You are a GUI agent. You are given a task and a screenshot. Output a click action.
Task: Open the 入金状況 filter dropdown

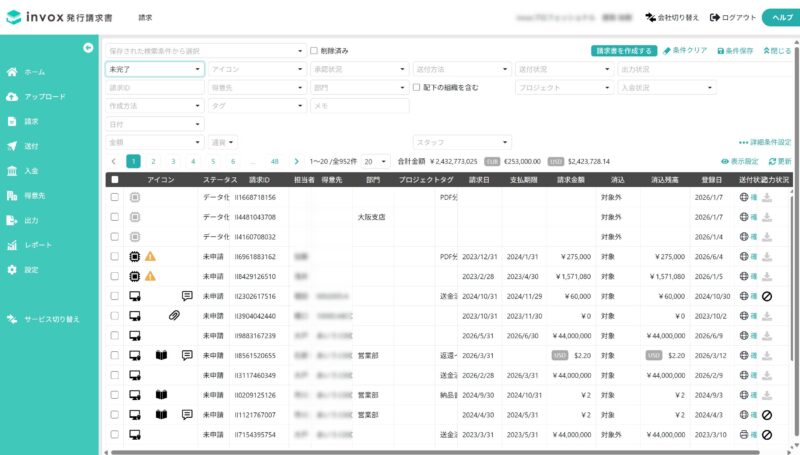point(667,87)
